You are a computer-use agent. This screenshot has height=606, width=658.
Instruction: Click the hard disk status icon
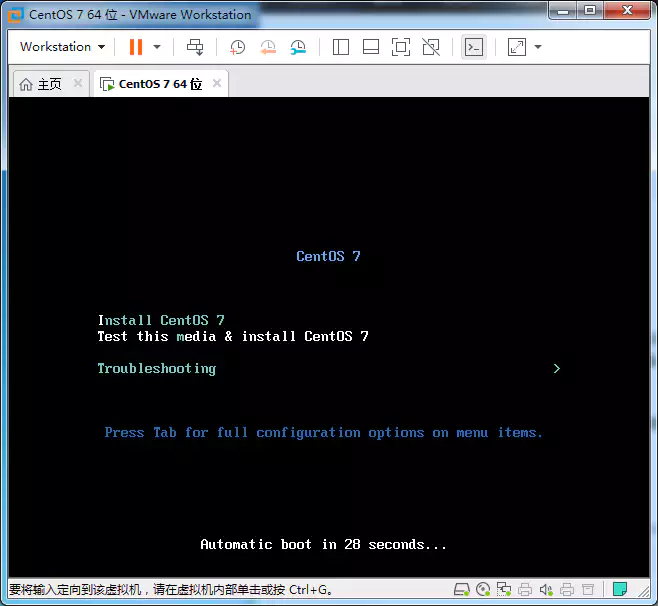click(x=462, y=590)
